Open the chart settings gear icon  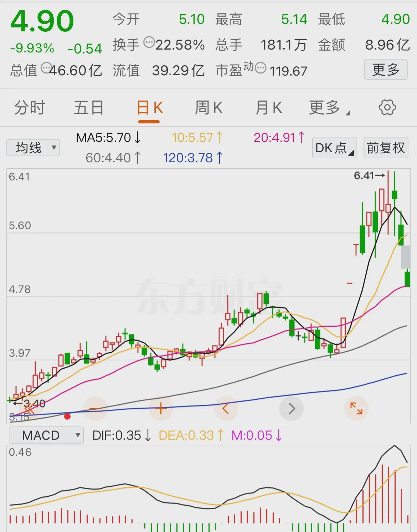pos(387,107)
